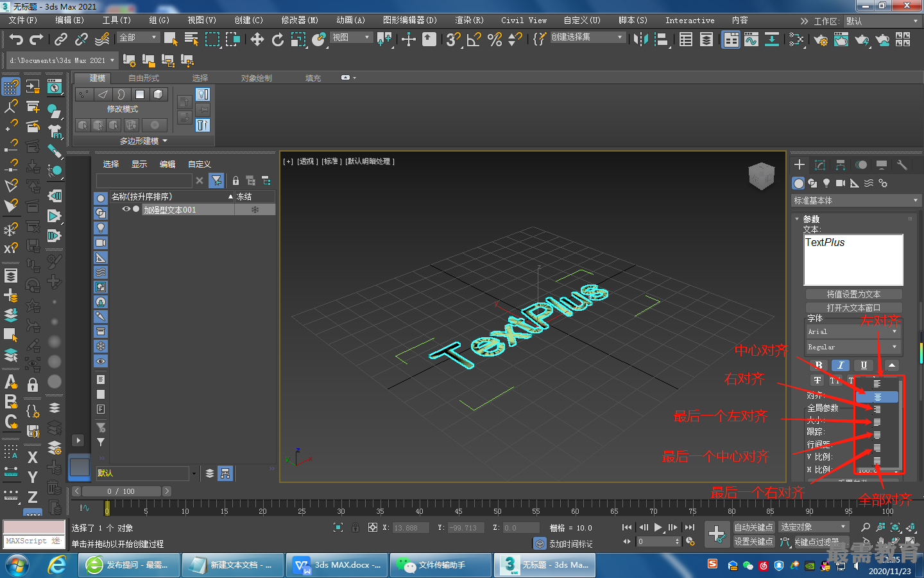Open the 图形编辑器(D) menu
Screen dimensions: 924x578
click(x=409, y=21)
